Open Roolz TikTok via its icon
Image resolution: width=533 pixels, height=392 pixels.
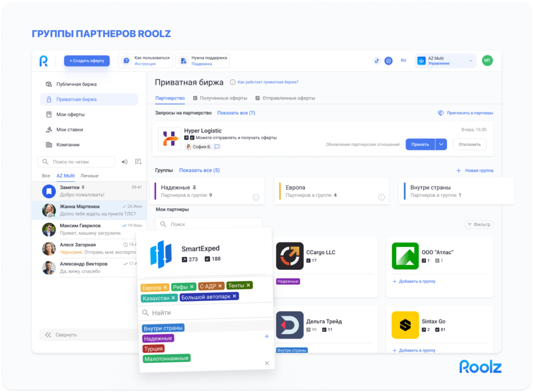click(x=377, y=60)
